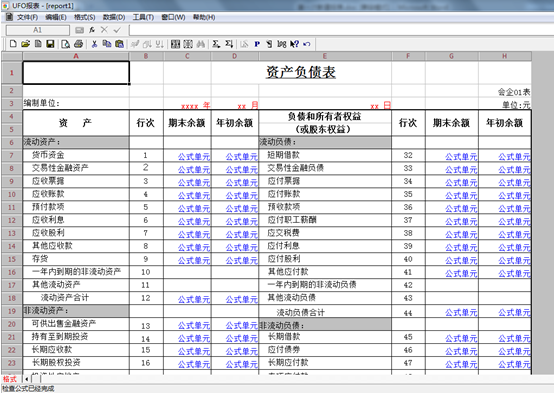Open the 窗口(W) menu
Viewport: 554px width, 394px height.
point(173,17)
